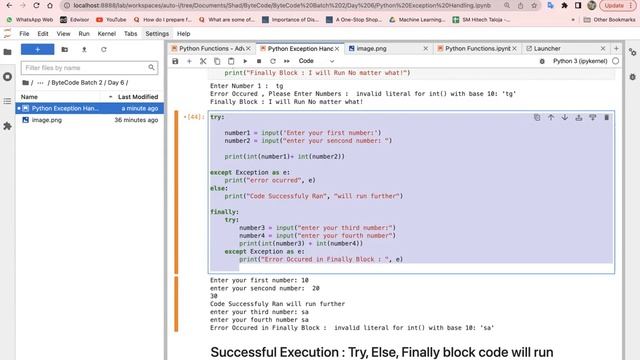Image resolution: width=640 pixels, height=360 pixels.
Task: Restart kernel and run all cells
Action: 287,61
